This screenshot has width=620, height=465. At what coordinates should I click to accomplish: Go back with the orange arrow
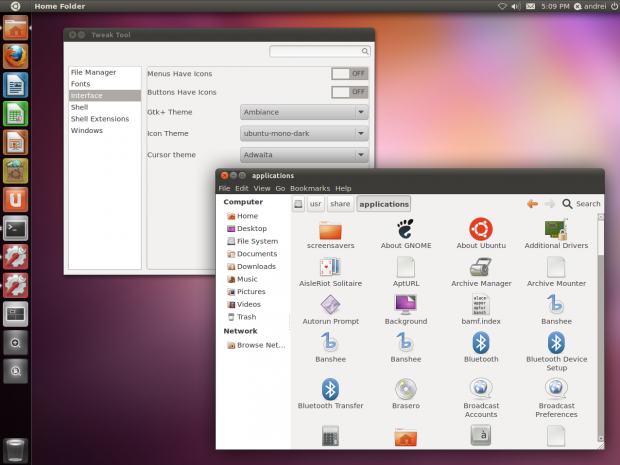532,204
